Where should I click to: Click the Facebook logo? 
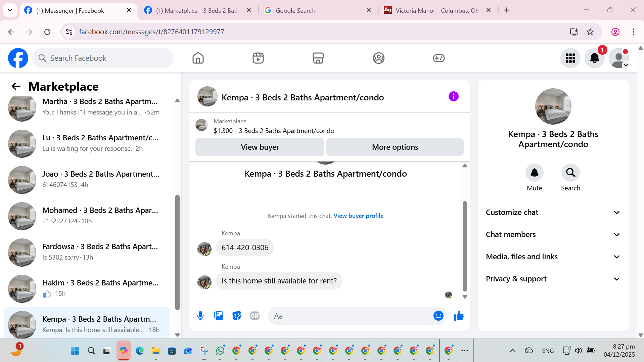tap(18, 58)
